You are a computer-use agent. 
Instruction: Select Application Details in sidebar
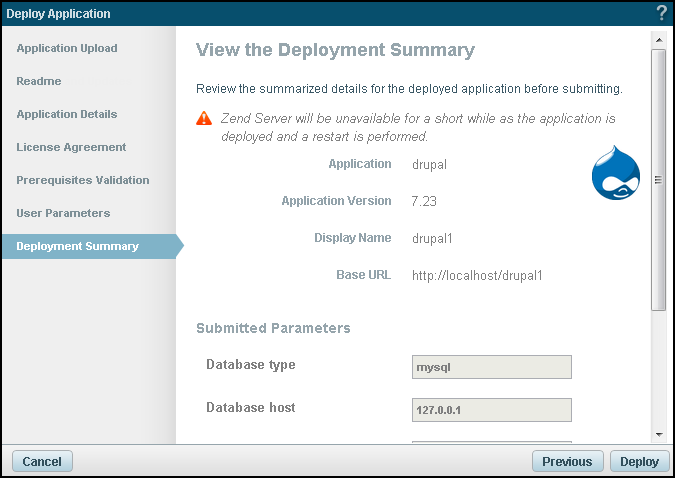[x=67, y=114]
